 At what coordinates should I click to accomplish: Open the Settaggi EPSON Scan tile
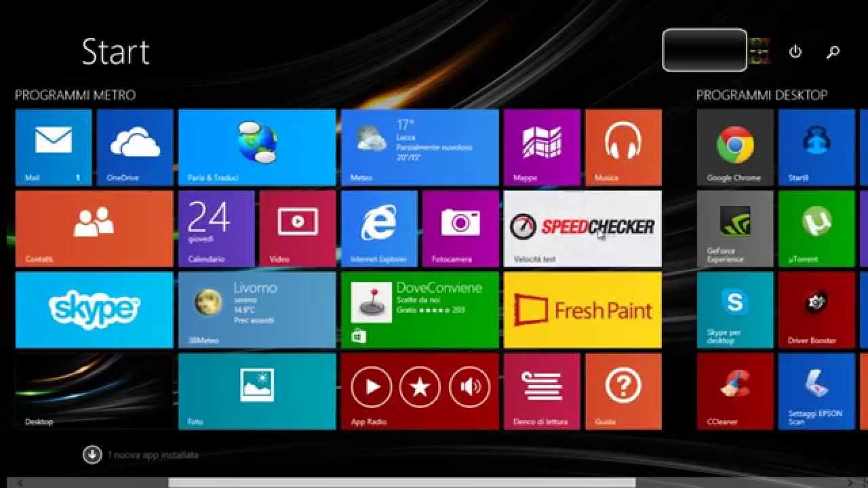(x=816, y=392)
